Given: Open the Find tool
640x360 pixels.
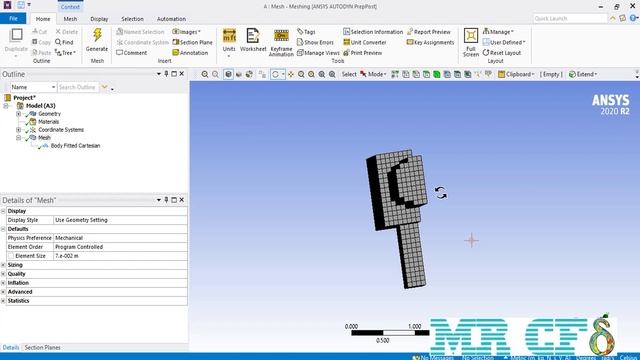Looking at the screenshot, I should 64,42.
